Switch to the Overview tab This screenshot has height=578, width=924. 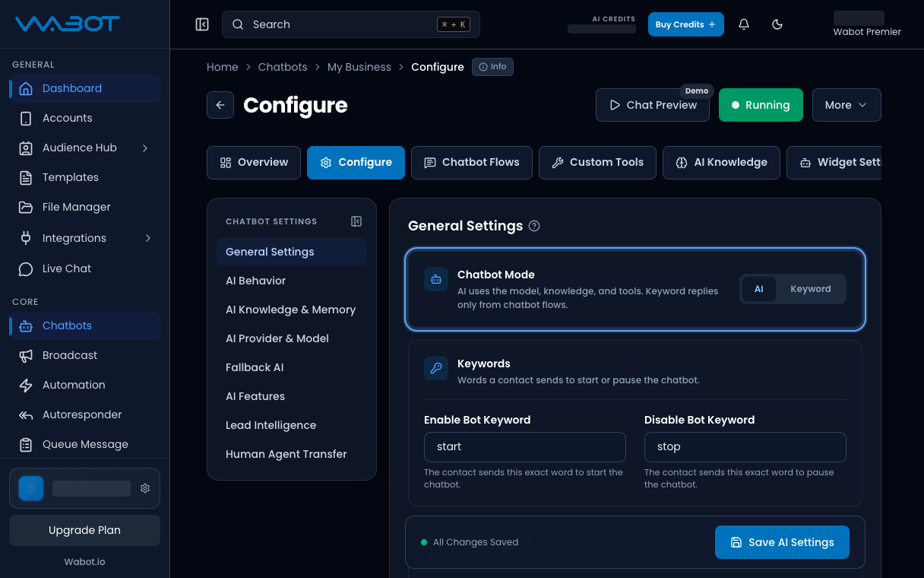pos(254,163)
